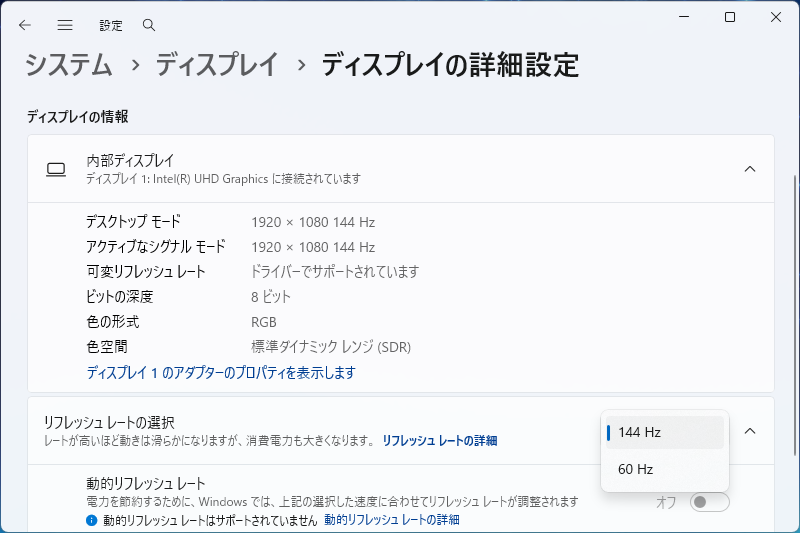Viewport: 800px width, 533px height.
Task: Click the vertical scrollbar thumb
Action: pyautogui.click(x=795, y=315)
